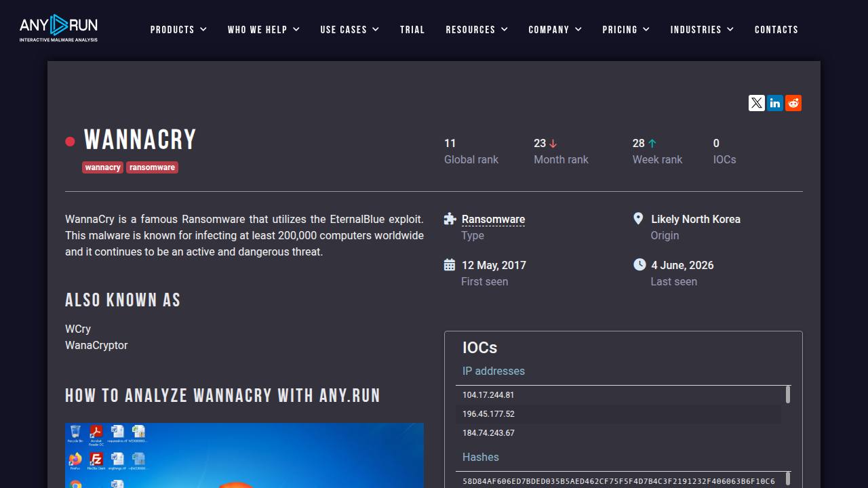Click the 12 May, 2017 first seen date
The image size is (868, 488).
point(494,266)
